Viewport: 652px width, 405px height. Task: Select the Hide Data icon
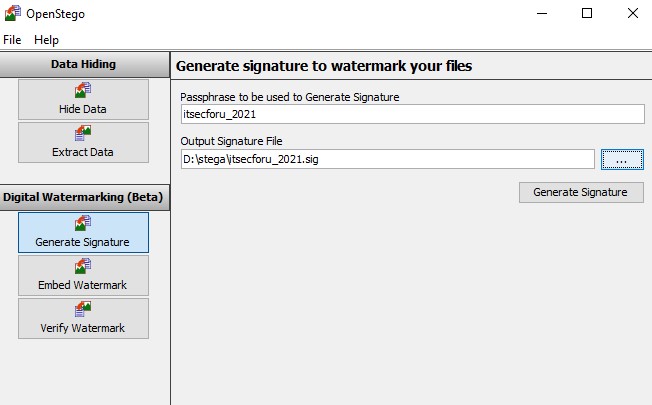83,91
